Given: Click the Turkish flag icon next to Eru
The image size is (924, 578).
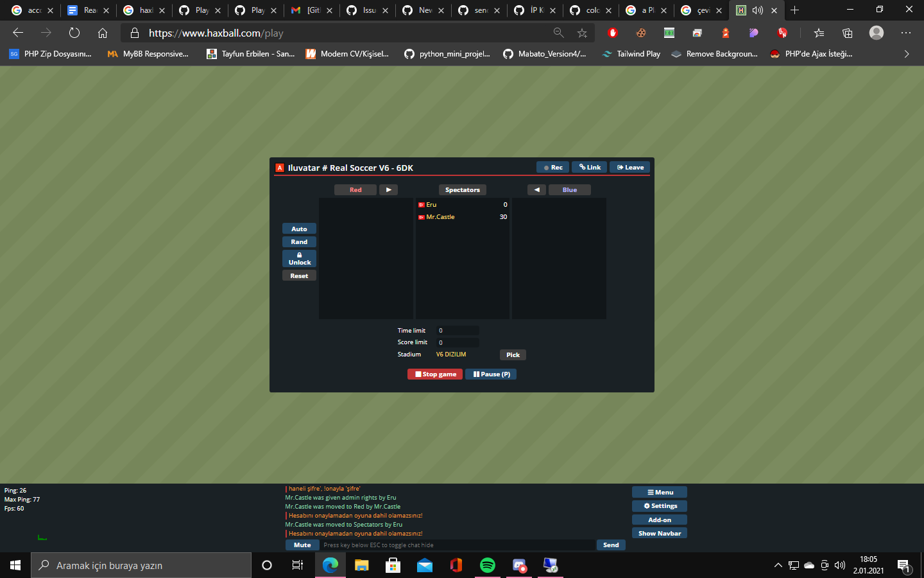Looking at the screenshot, I should [422, 204].
